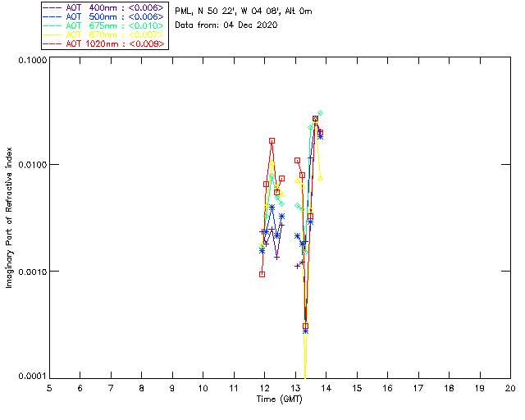Click the Data from 04 Dec 2020 text

click(226, 25)
